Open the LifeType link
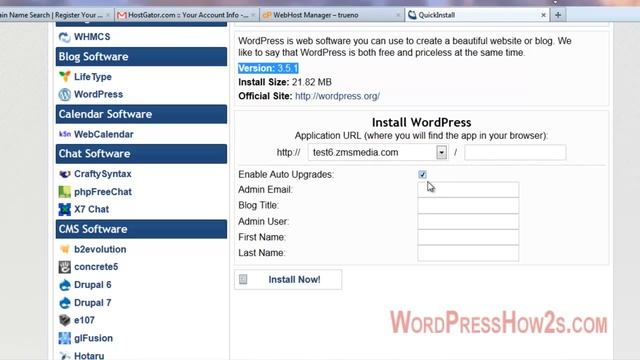The image size is (640, 360). tap(93, 77)
